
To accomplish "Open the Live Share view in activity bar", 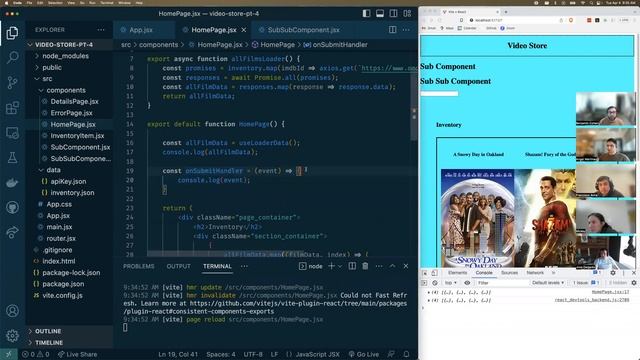I will (x=12, y=232).
